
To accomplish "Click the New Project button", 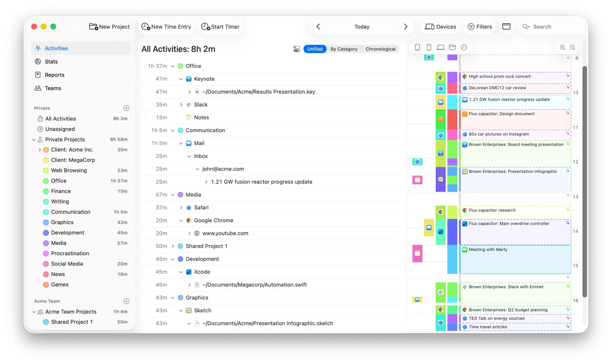I will point(109,26).
